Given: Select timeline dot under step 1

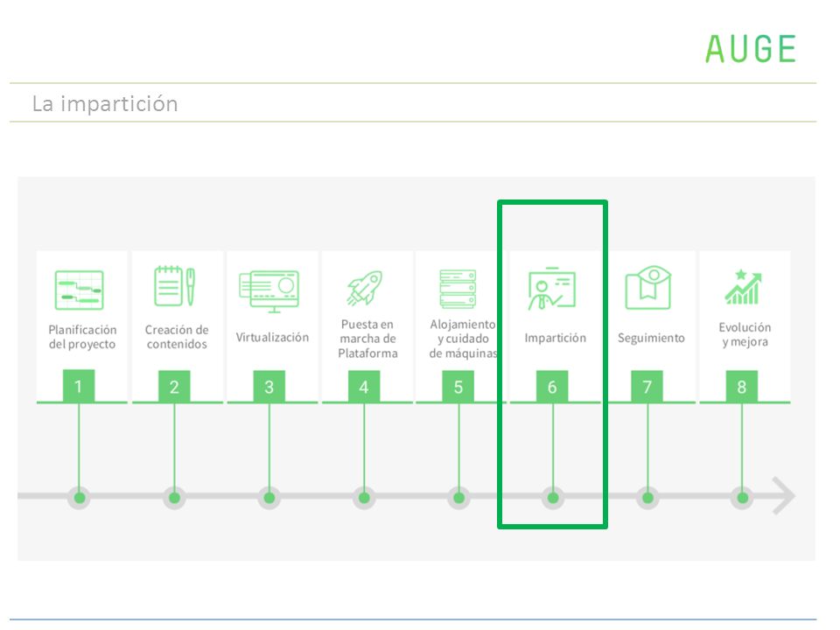Looking at the screenshot, I should tap(80, 498).
